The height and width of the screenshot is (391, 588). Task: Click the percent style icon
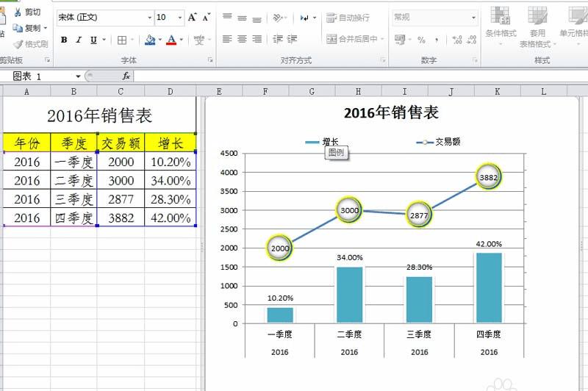pos(421,40)
